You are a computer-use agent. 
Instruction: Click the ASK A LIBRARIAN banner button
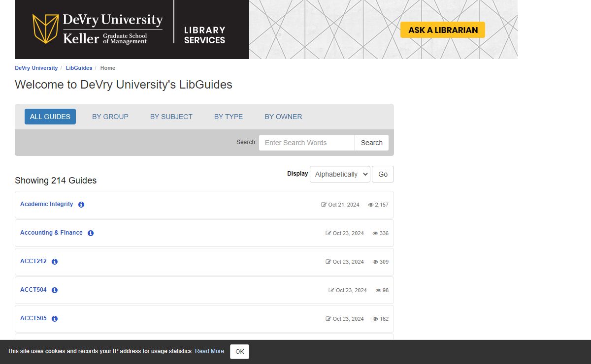tap(442, 30)
